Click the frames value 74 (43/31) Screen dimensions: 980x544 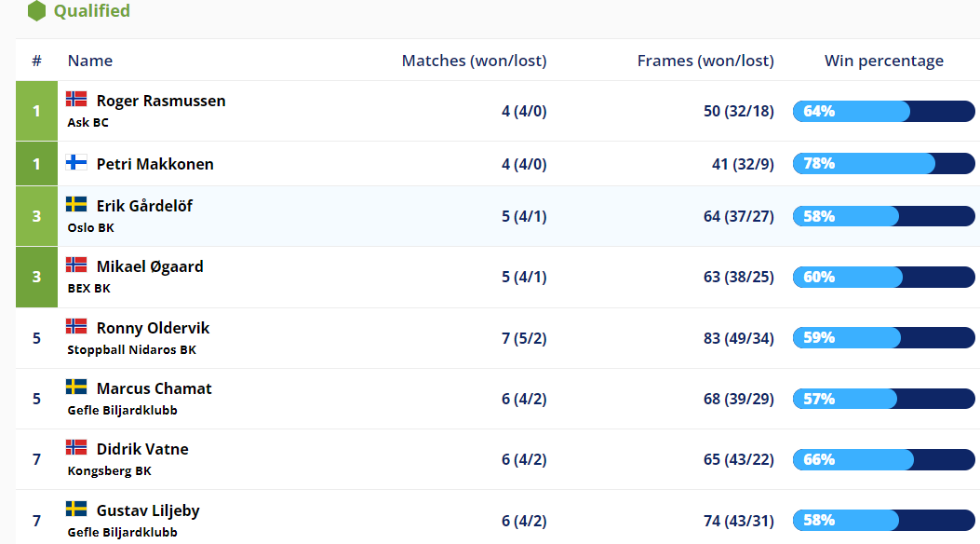[739, 521]
